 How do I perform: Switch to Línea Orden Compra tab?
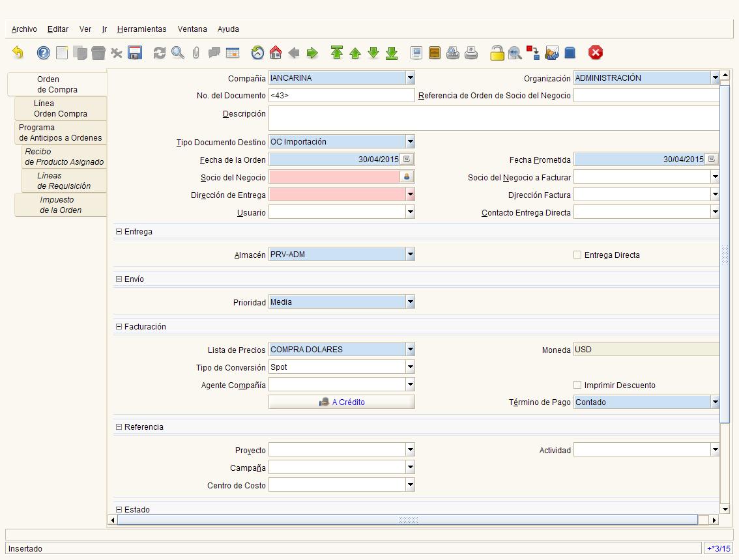pos(61,108)
